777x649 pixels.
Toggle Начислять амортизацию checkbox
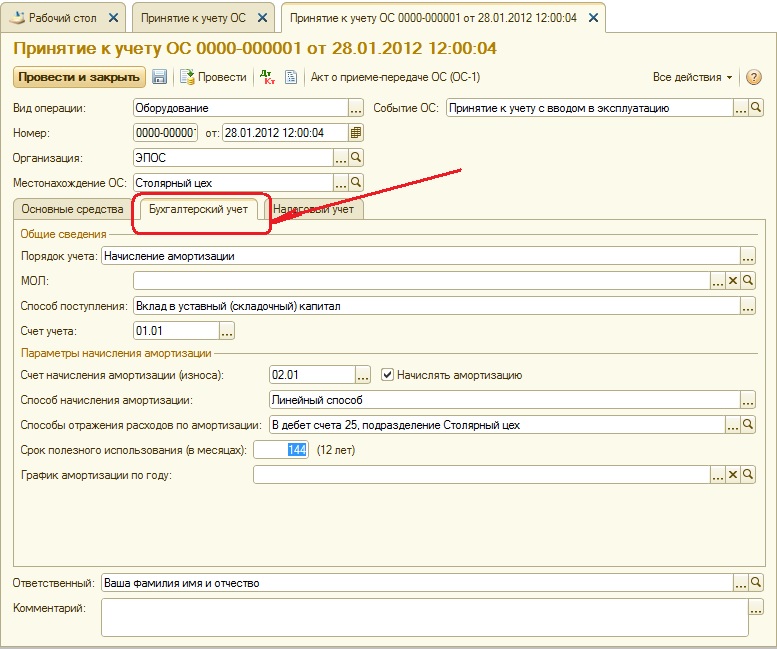(387, 375)
